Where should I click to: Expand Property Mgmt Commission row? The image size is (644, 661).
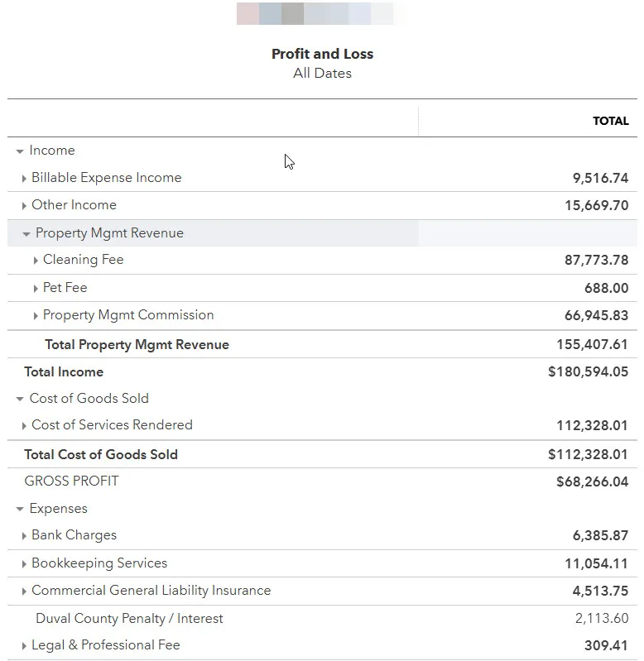tap(36, 316)
